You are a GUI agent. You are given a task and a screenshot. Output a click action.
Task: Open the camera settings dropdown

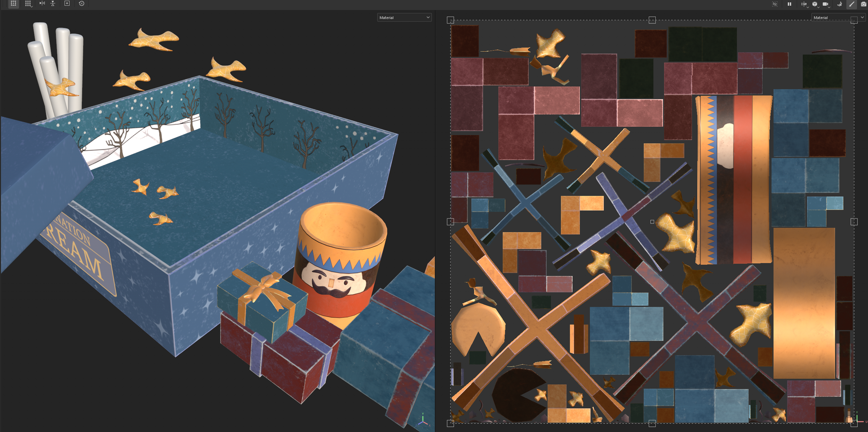pyautogui.click(x=826, y=4)
